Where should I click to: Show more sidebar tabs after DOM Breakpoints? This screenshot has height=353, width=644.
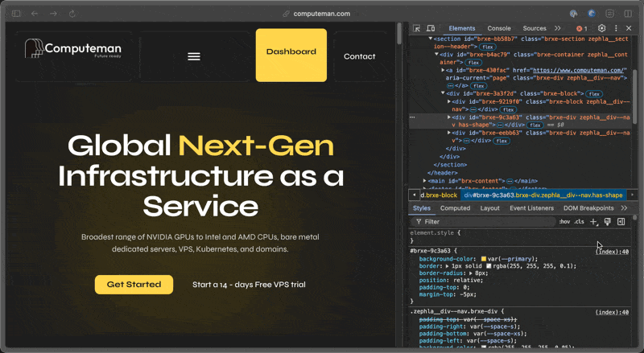[x=625, y=208]
